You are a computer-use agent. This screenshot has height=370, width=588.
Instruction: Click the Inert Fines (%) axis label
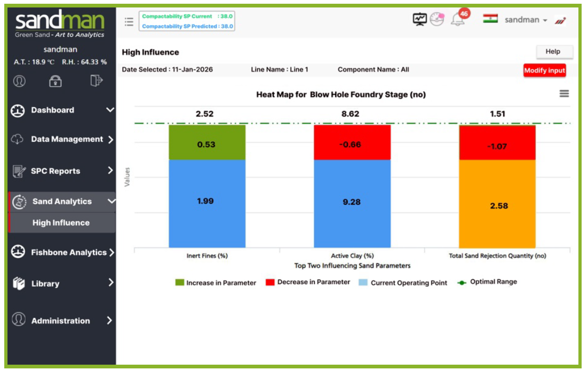[x=207, y=256]
